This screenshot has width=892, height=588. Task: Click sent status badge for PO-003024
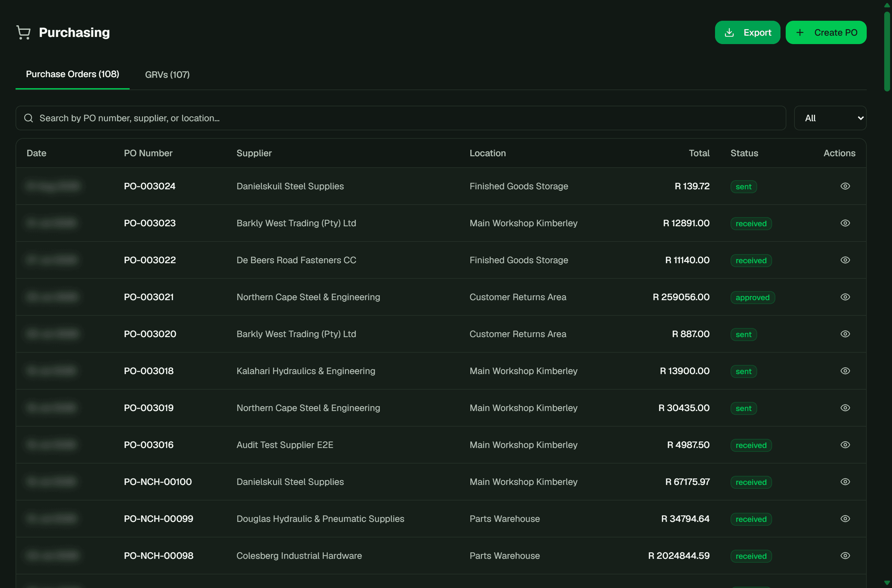[x=743, y=186]
